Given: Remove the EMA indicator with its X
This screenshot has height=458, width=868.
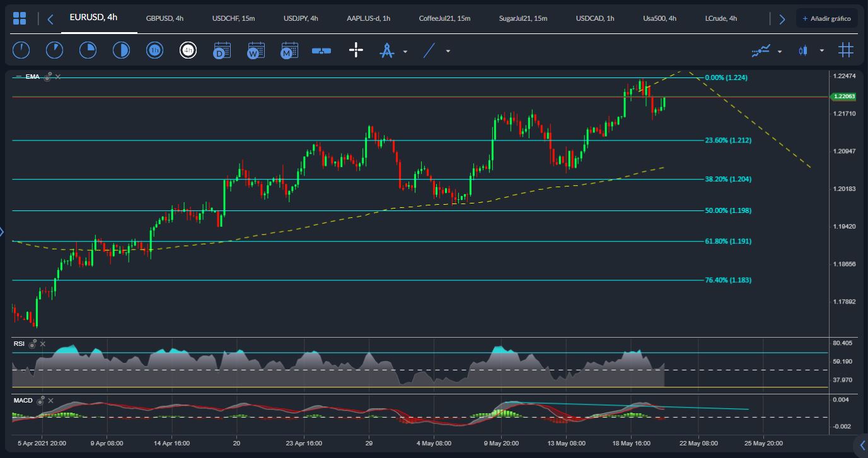Looking at the screenshot, I should [x=57, y=77].
